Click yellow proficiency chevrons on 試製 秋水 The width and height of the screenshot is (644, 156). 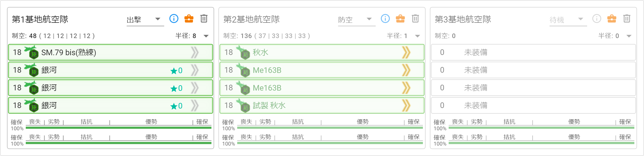click(406, 105)
